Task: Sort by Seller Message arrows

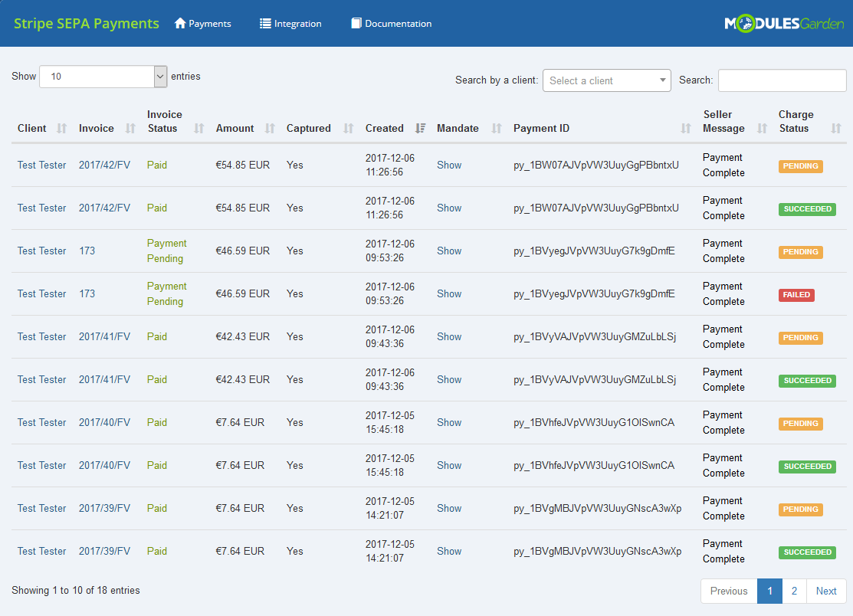Action: click(762, 128)
